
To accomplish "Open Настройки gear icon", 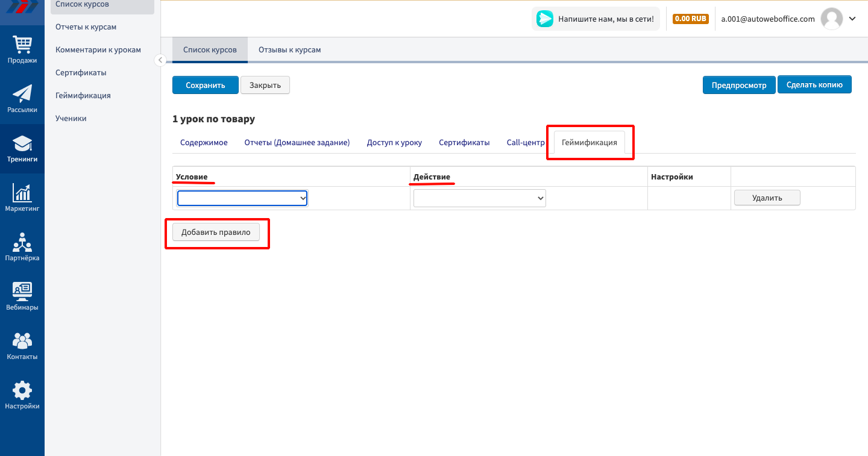I will (22, 391).
